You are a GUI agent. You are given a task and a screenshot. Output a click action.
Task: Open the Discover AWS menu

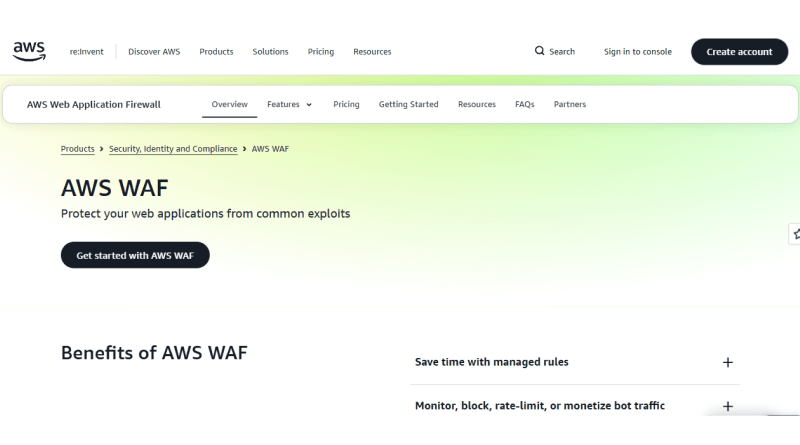pyautogui.click(x=154, y=52)
